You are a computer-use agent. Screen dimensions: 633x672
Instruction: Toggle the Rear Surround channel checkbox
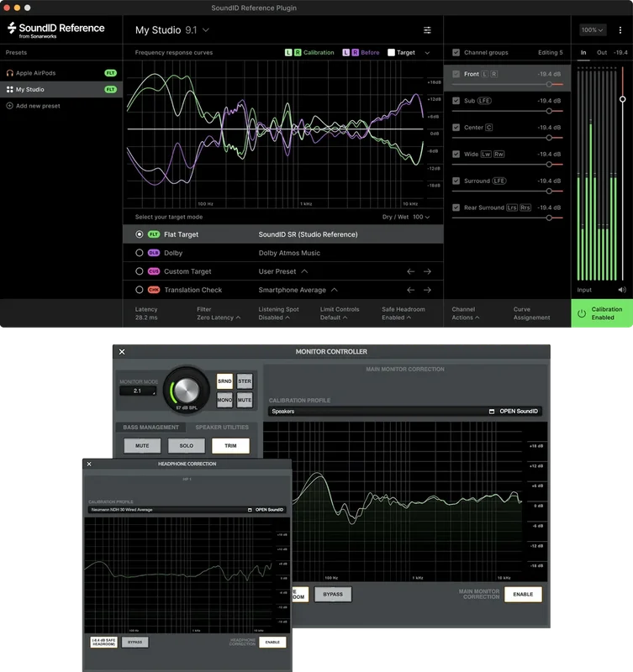pos(456,207)
